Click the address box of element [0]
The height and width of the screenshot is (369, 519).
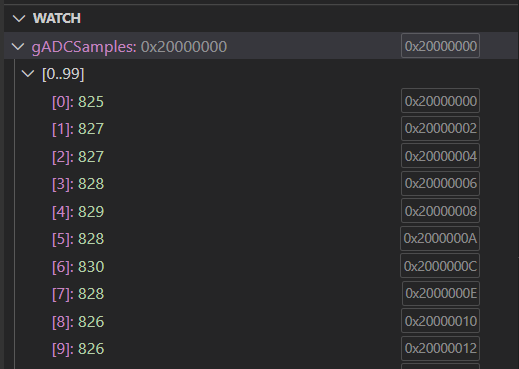point(440,101)
